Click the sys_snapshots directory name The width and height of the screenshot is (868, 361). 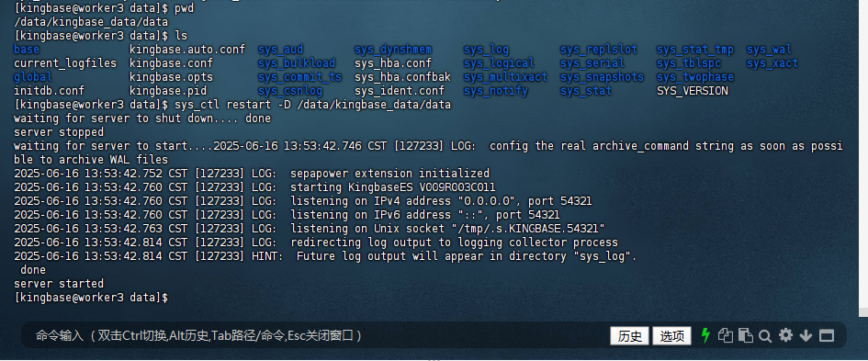(603, 77)
